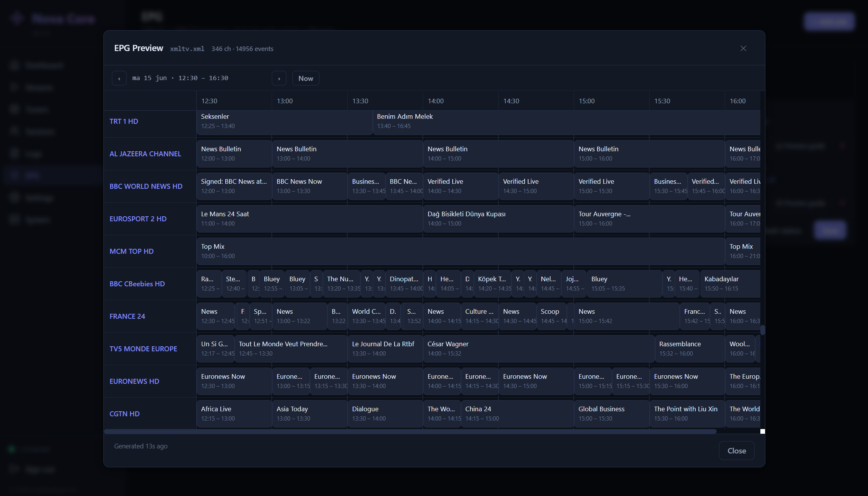This screenshot has width=868, height=496.
Task: Select the MCM TOP HD channel
Action: (131, 251)
